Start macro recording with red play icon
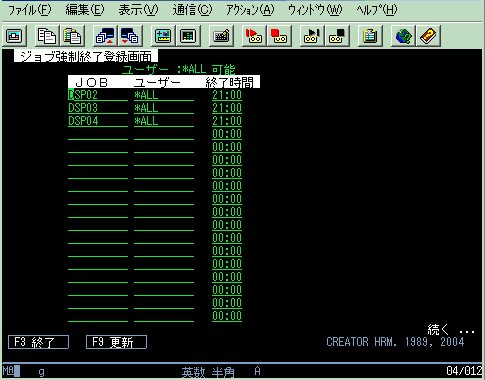 click(254, 36)
